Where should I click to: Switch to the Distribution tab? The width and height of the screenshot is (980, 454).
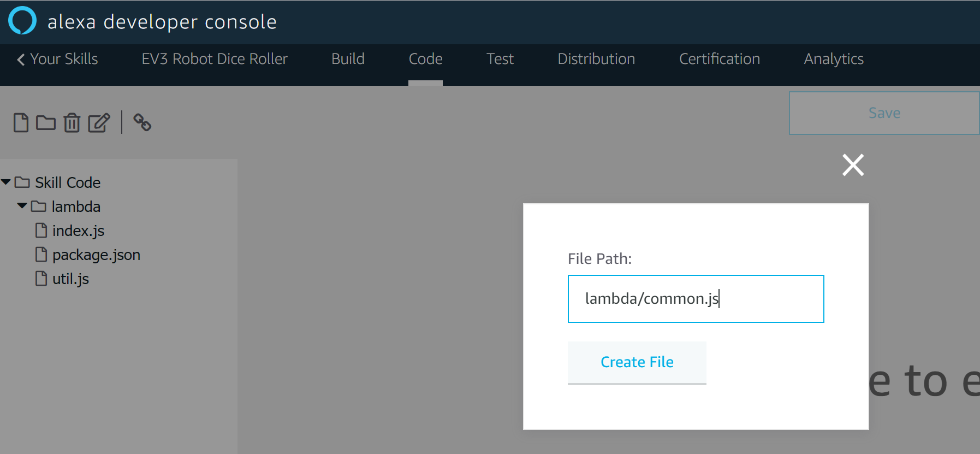[596, 59]
